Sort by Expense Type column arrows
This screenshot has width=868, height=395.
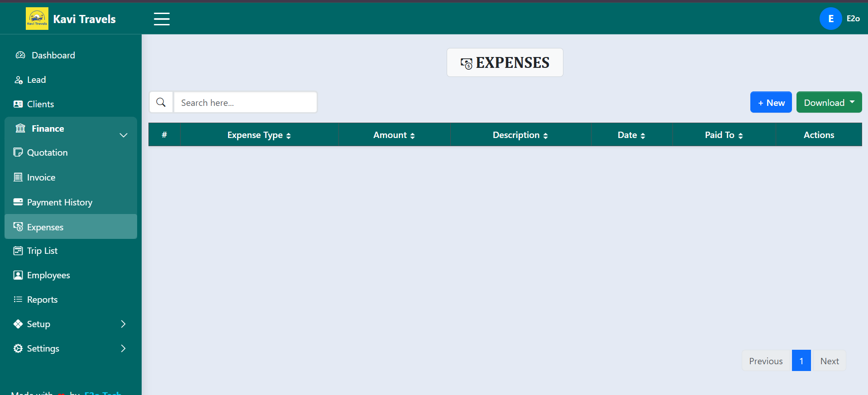coord(289,136)
